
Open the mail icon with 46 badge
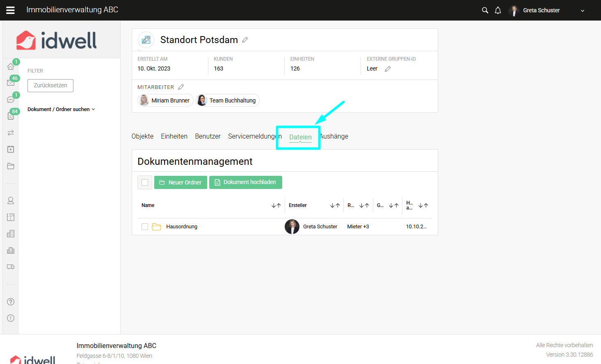pos(11,83)
